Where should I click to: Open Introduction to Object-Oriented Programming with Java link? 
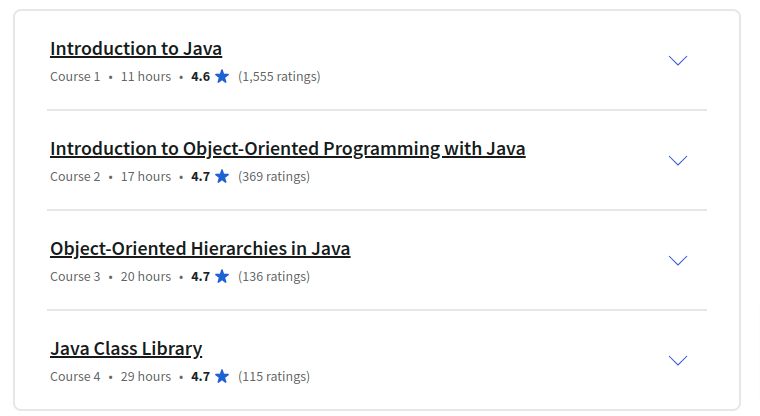288,149
